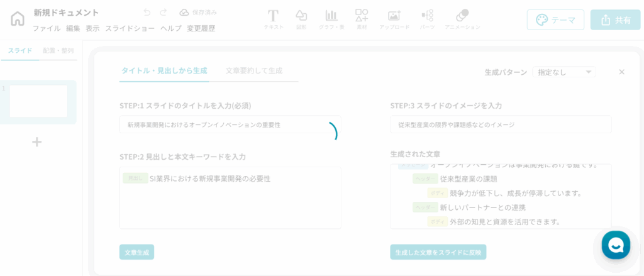Go to home via house icon

click(17, 18)
